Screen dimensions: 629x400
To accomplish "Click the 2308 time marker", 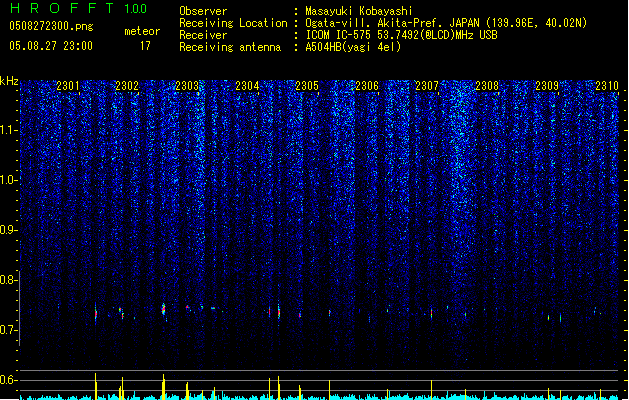I will (487, 86).
